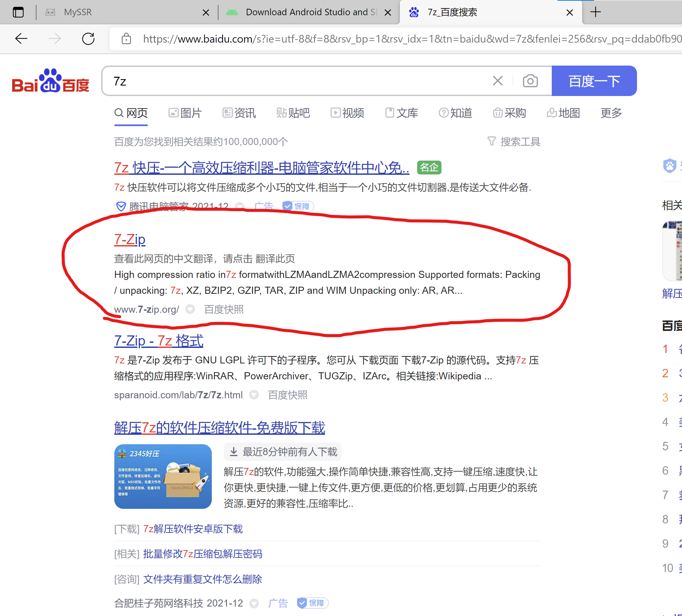Open 解压7z的软件压缩软件-免费版下载 link
Screen dimensions: 682x616
220,428
